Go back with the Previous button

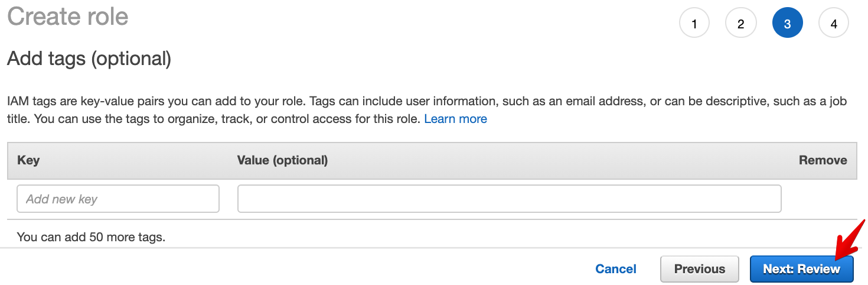click(700, 269)
